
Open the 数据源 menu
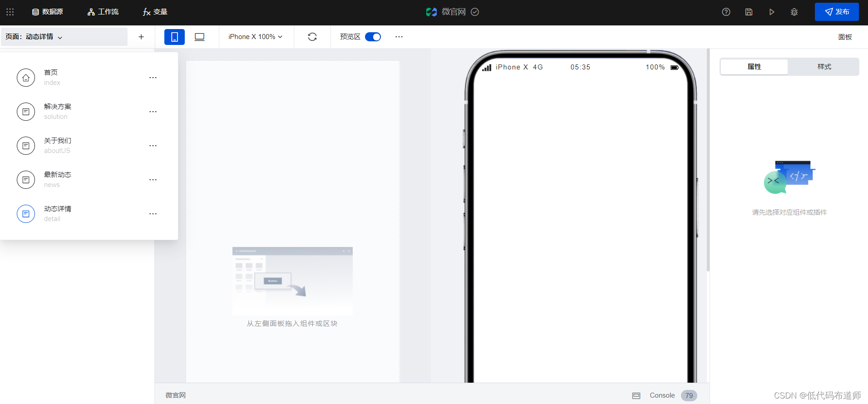tap(48, 12)
